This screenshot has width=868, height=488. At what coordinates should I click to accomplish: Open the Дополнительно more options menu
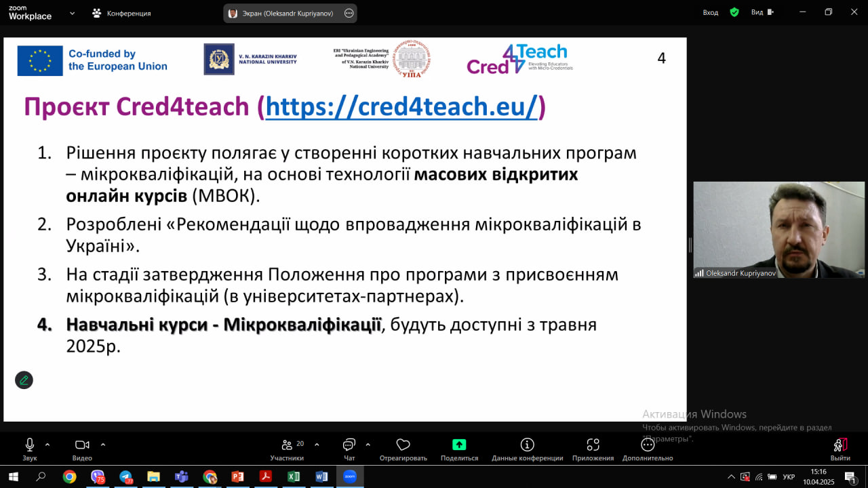648,449
